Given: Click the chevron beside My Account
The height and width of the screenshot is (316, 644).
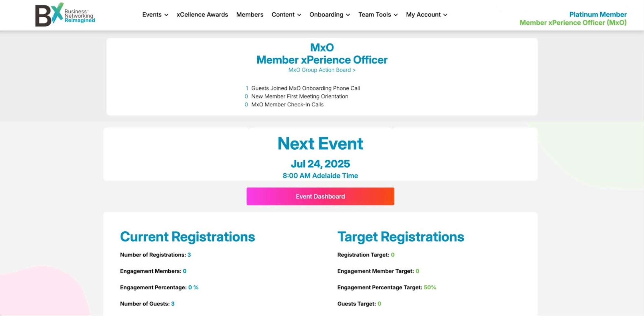Looking at the screenshot, I should click(445, 15).
